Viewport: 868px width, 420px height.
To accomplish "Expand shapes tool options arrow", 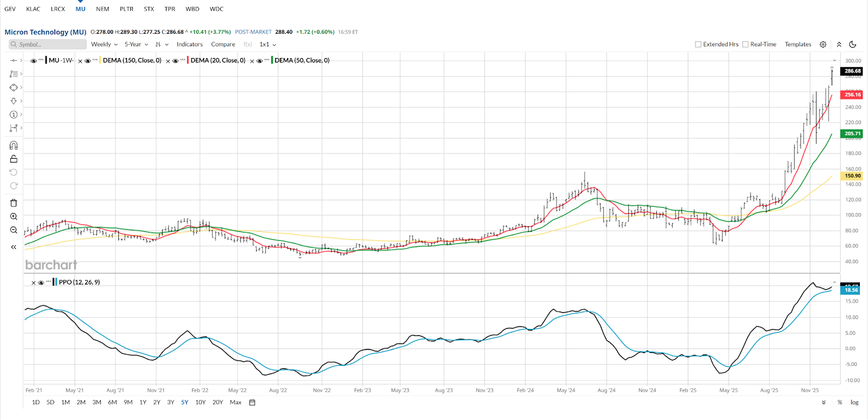I will click(x=21, y=87).
